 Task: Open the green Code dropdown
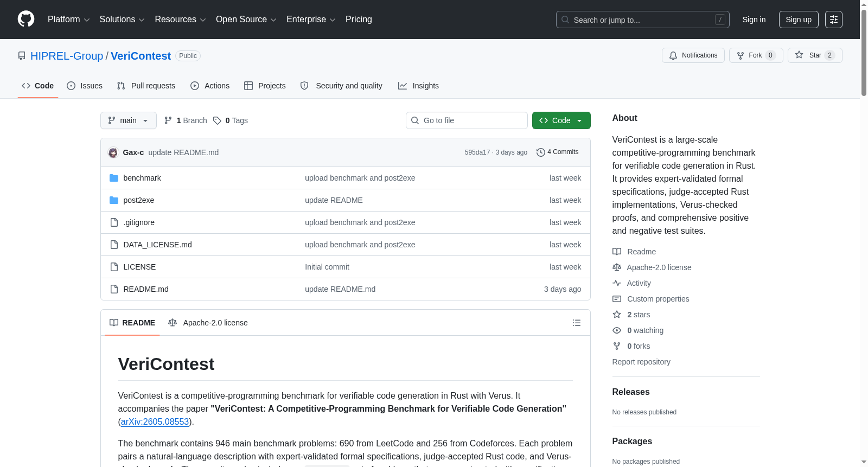click(561, 120)
